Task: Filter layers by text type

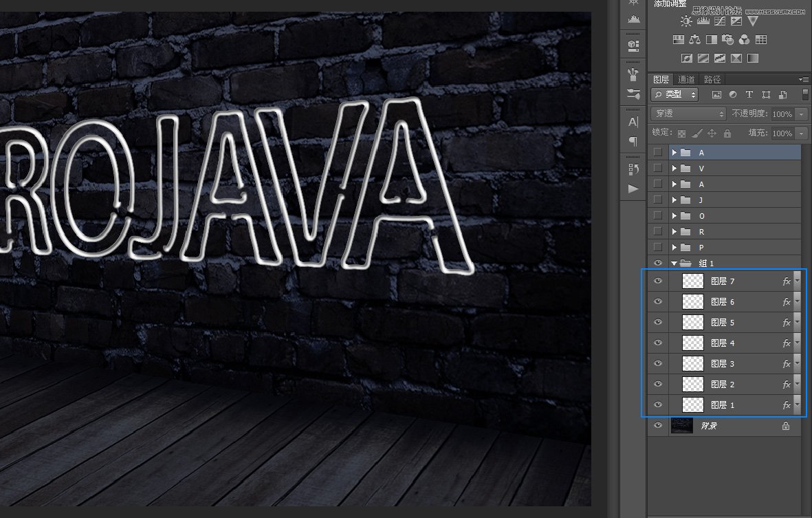Action: point(749,94)
